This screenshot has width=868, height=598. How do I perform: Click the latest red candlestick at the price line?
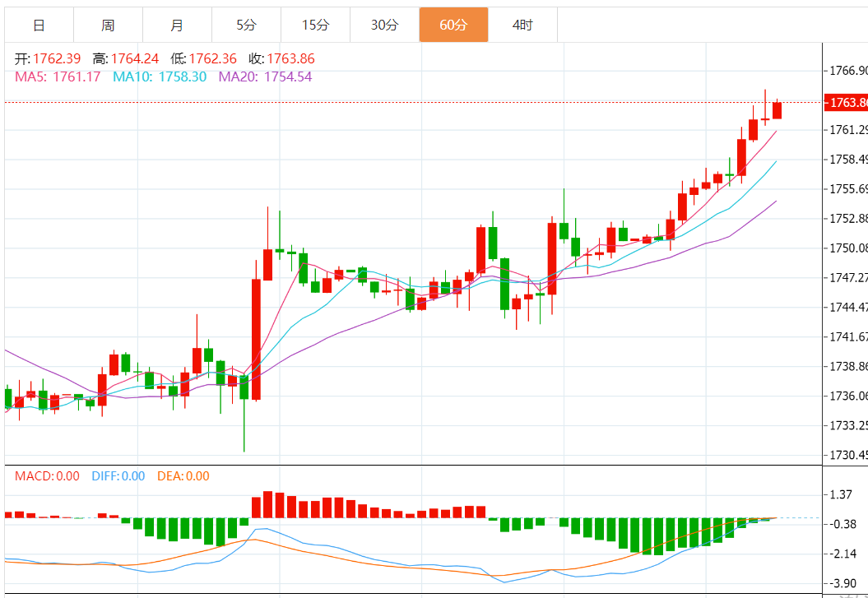pos(777,110)
